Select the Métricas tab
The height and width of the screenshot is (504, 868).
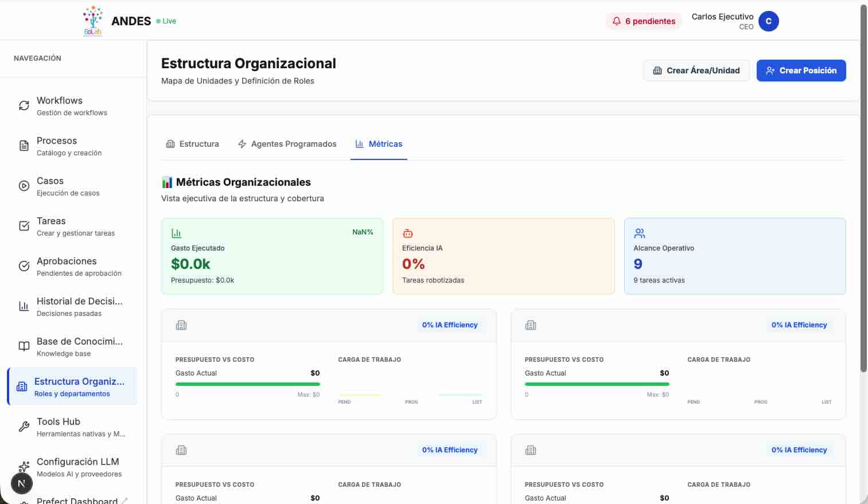[379, 144]
